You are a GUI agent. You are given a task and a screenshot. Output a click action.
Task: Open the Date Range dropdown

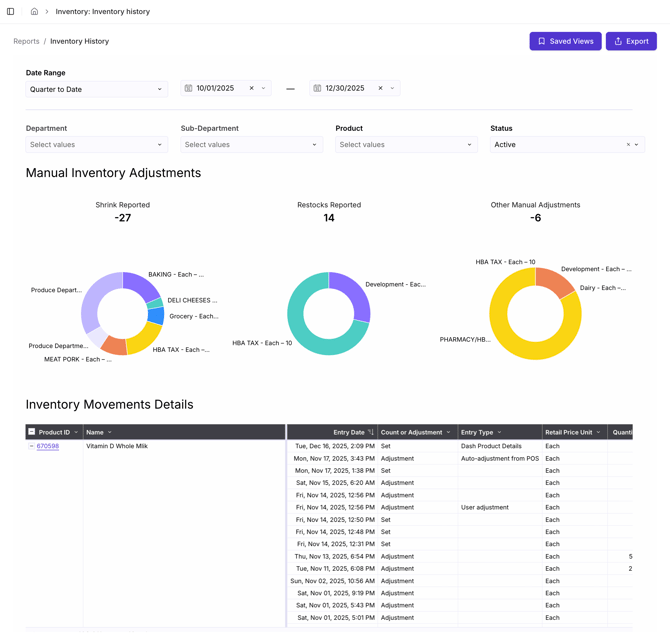coord(97,90)
